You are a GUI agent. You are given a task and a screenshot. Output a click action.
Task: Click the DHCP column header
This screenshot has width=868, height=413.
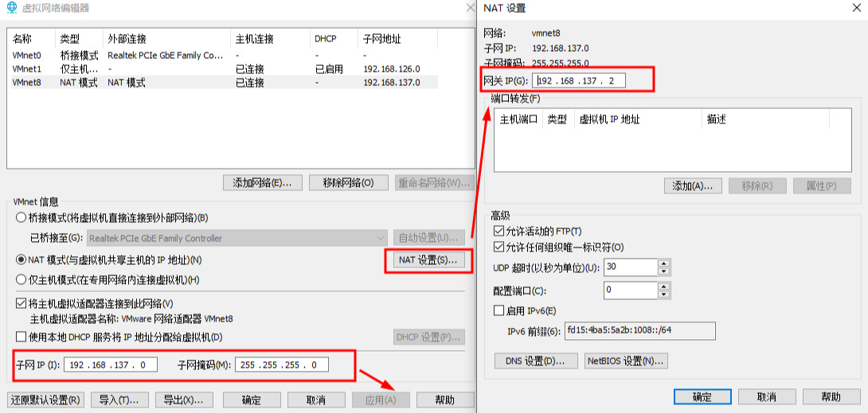(334, 39)
